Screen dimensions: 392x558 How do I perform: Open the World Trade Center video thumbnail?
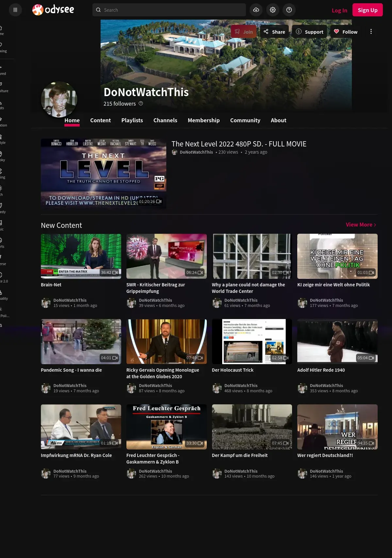252,256
